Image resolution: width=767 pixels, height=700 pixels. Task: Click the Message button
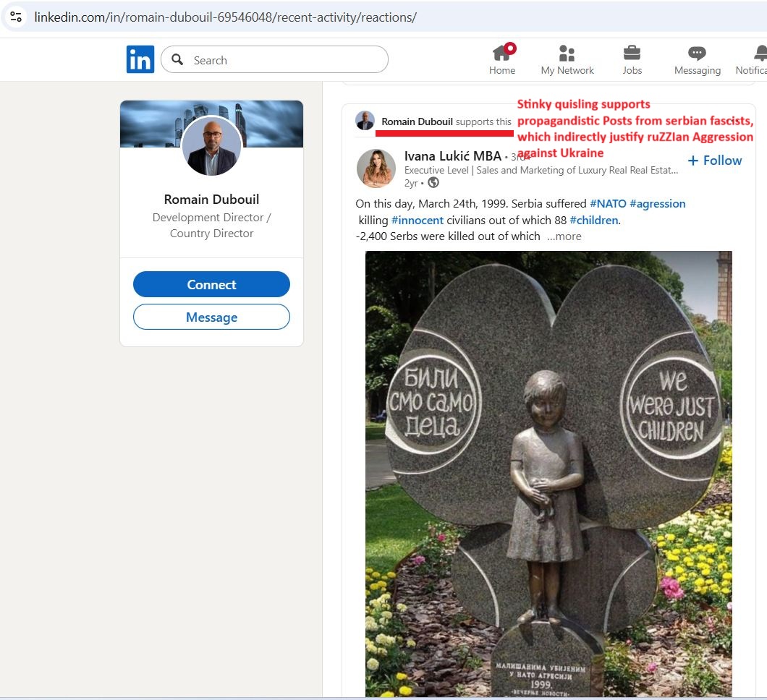point(211,317)
